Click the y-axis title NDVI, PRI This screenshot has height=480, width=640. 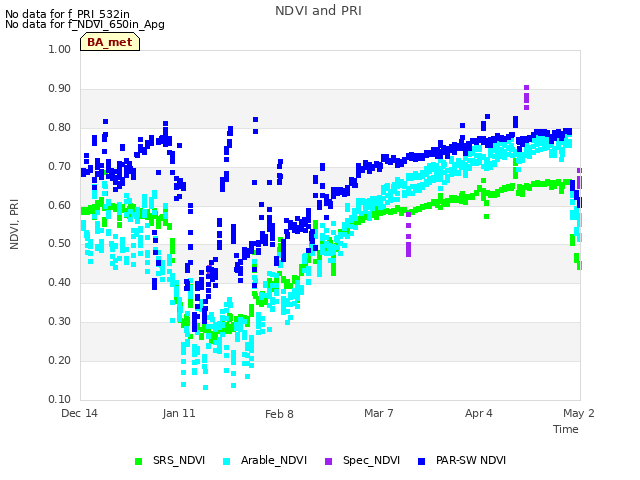click(14, 224)
